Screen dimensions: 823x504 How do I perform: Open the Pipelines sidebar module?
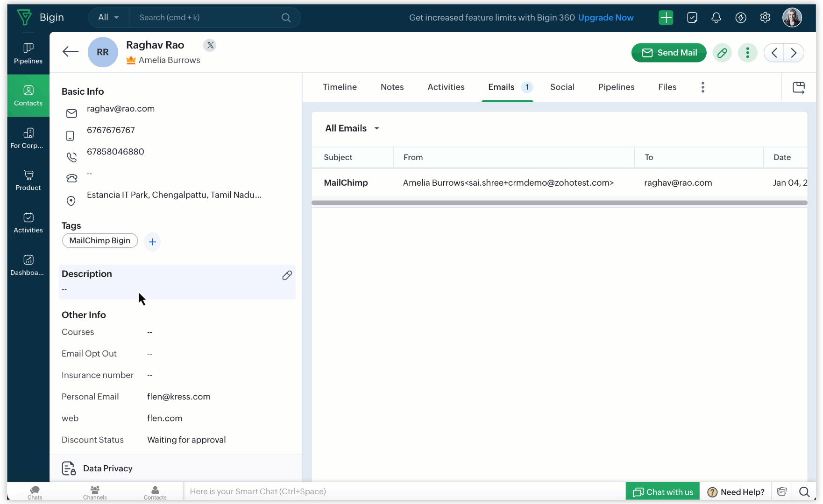(x=28, y=53)
